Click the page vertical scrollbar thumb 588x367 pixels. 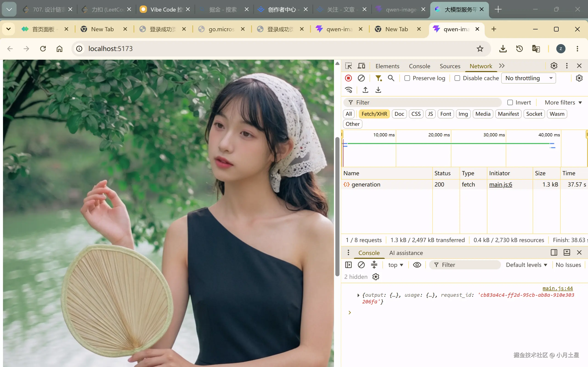pyautogui.click(x=337, y=206)
